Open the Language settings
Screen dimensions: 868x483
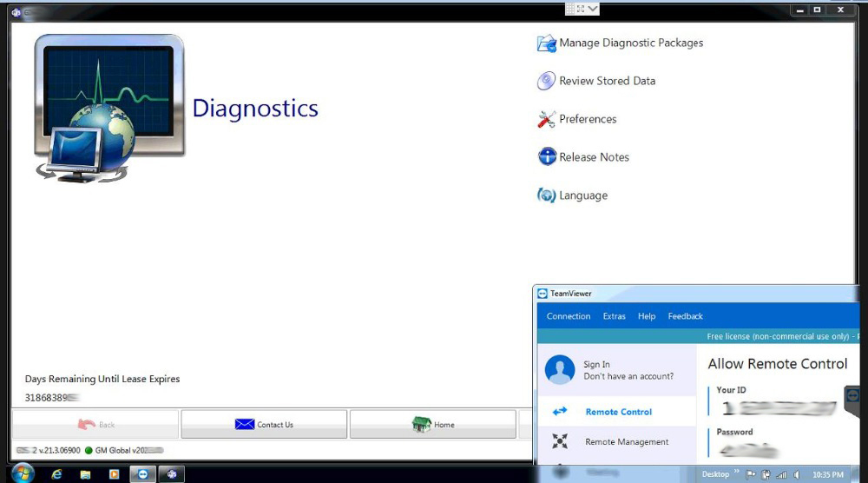click(572, 195)
